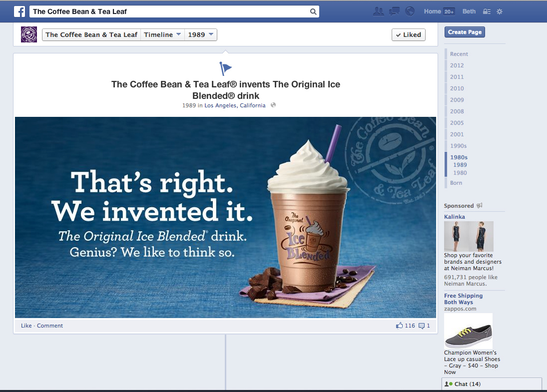Click The Coffee Bean & Tea Leaf page name button
Image resolution: width=547 pixels, height=392 pixels.
pos(91,34)
